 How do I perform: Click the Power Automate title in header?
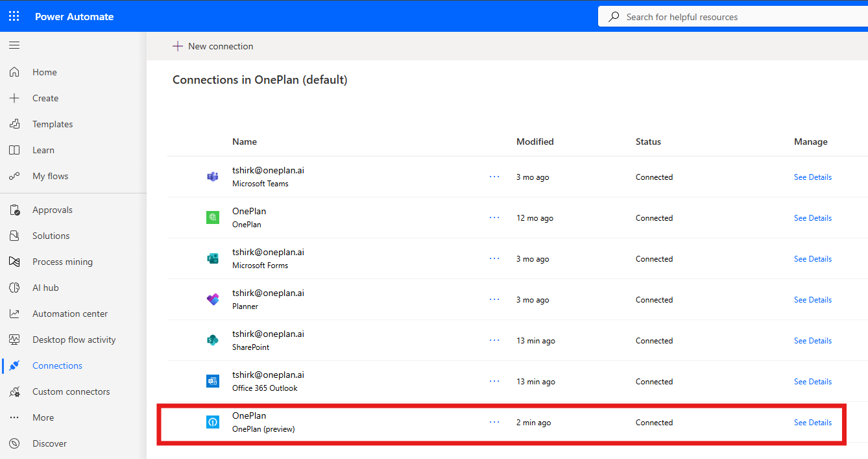tap(74, 17)
